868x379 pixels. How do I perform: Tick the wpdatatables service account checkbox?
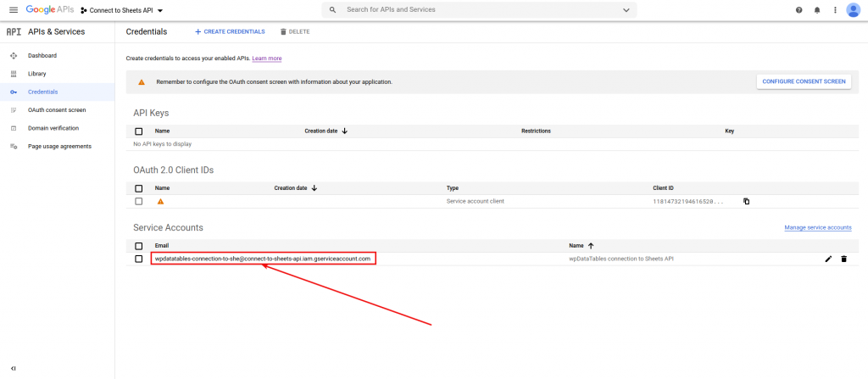click(x=139, y=259)
